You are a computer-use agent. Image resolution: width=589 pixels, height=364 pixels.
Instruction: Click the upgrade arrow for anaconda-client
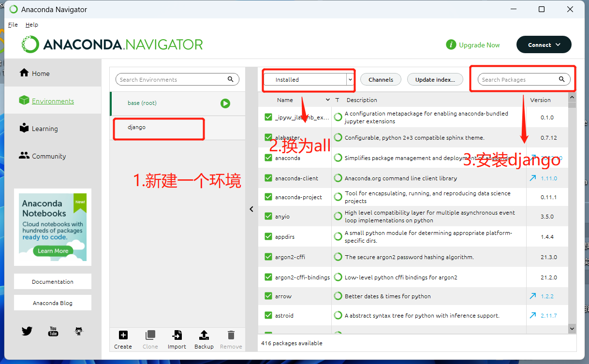point(533,178)
